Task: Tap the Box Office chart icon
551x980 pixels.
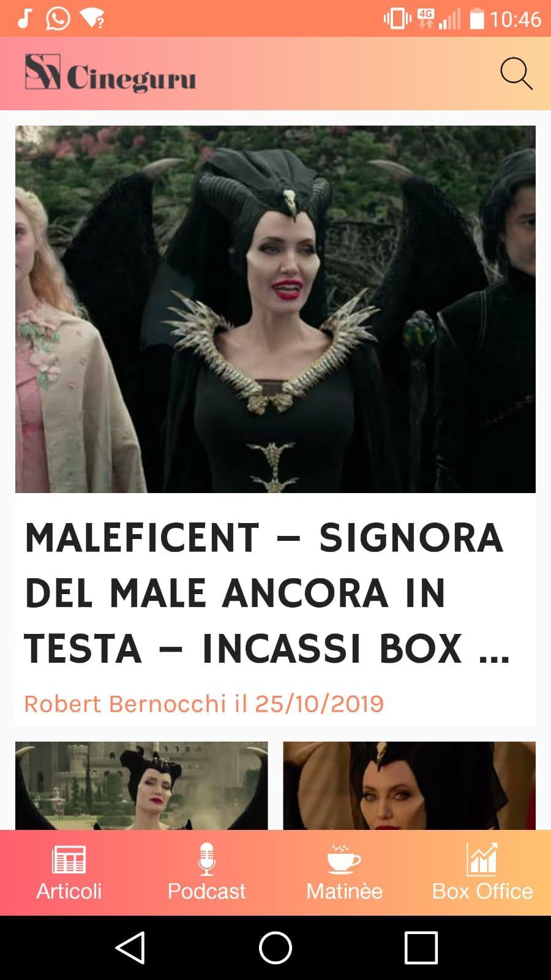Action: (482, 859)
